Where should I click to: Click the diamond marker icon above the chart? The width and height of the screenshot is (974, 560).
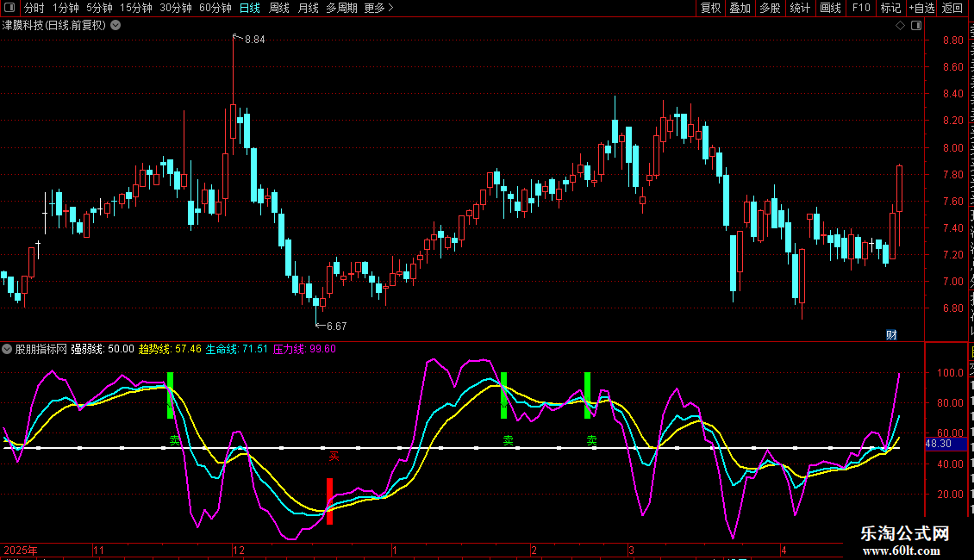(x=900, y=25)
